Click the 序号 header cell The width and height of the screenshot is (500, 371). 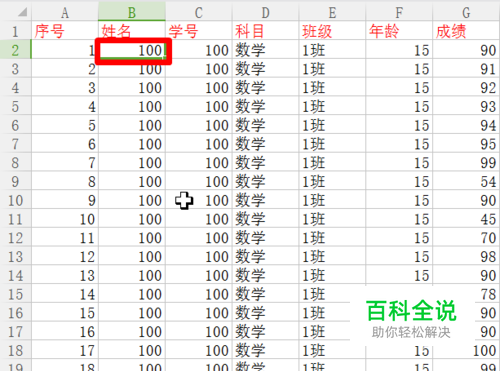[x=65, y=31]
